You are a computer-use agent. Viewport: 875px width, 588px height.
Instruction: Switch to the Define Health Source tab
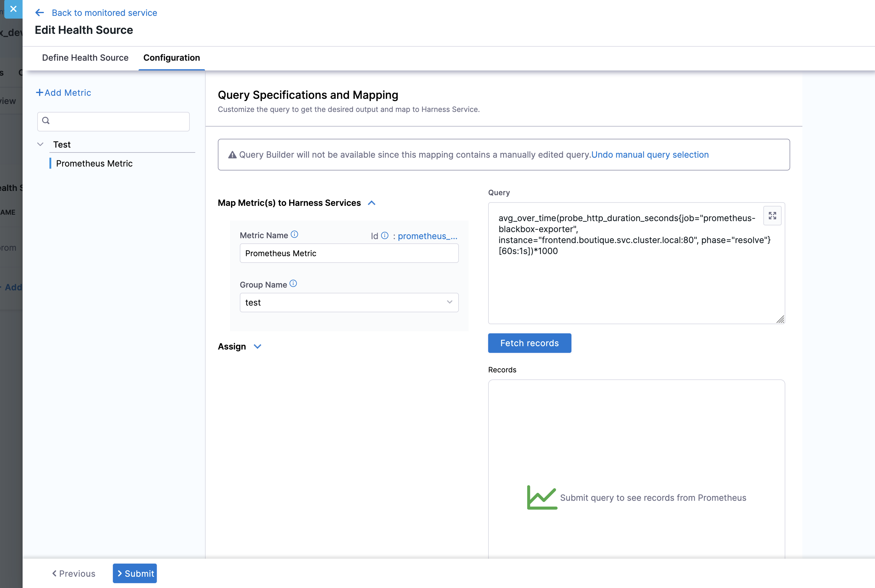click(x=85, y=58)
